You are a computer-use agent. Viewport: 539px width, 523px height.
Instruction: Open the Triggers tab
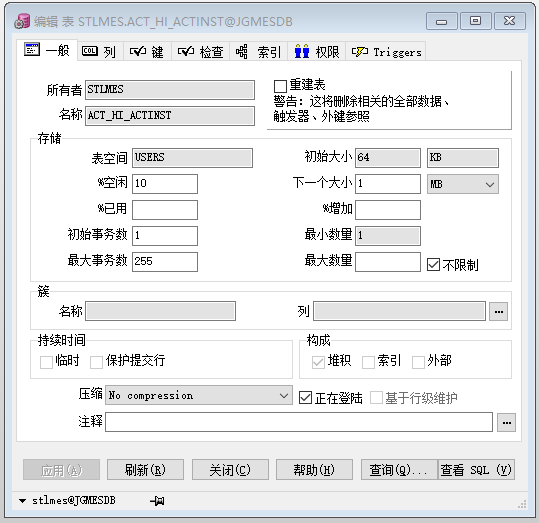click(386, 52)
